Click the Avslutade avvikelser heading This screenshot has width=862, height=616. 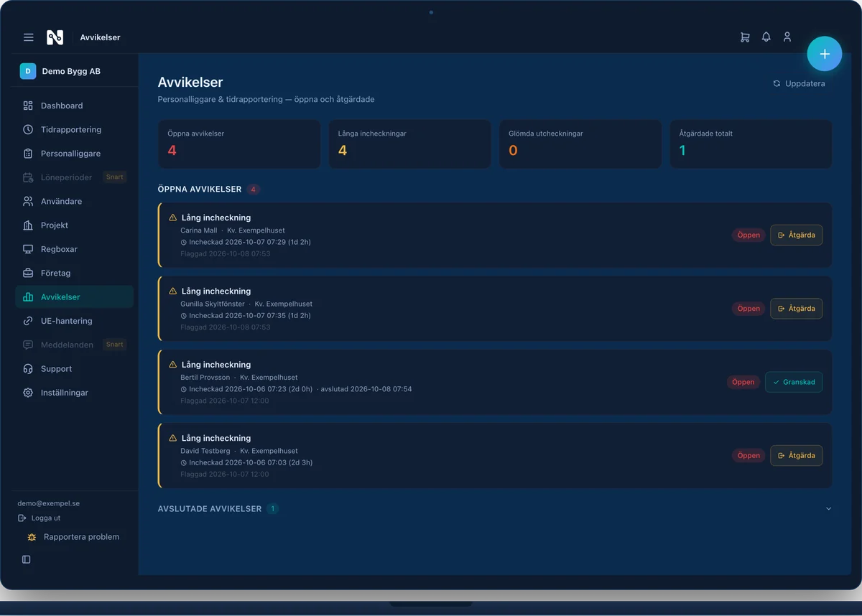210,508
